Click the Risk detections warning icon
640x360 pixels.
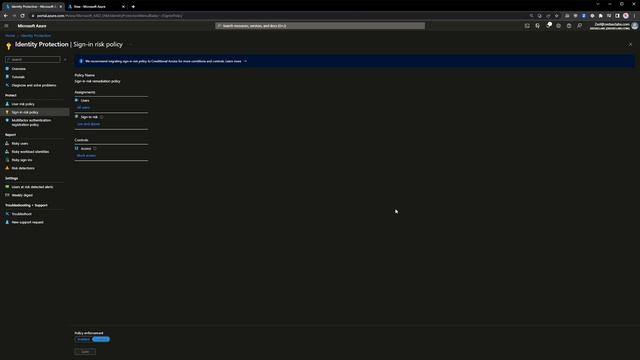[x=7, y=168]
